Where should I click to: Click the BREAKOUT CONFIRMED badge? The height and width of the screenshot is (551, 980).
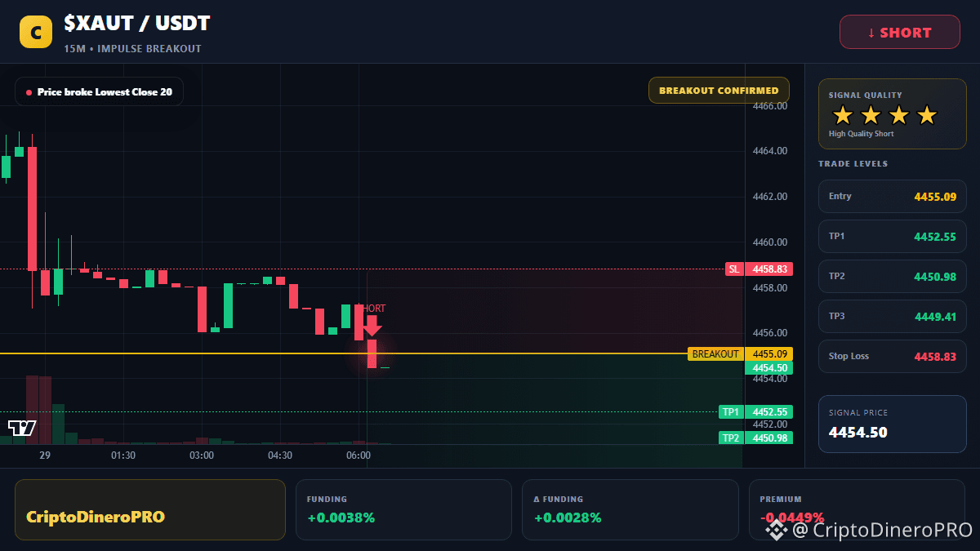[x=719, y=91]
